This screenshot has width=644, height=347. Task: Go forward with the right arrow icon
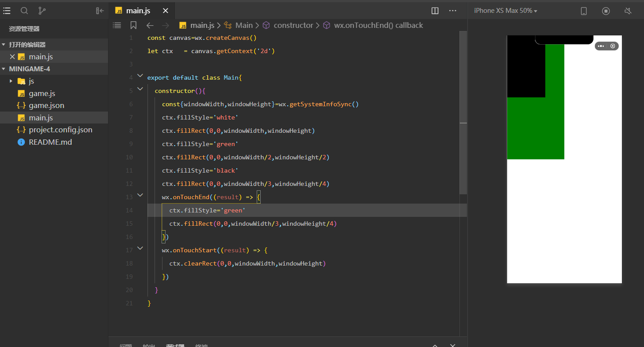(166, 25)
